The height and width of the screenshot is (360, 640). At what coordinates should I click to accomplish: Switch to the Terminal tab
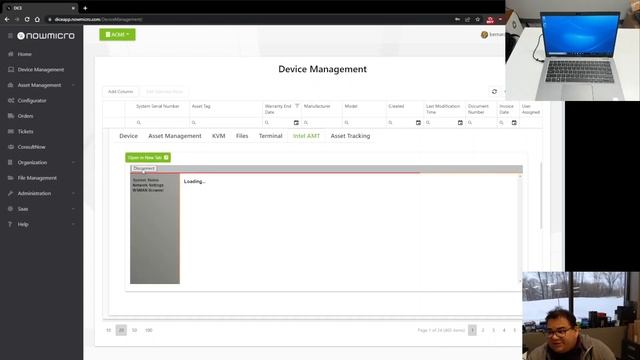271,136
